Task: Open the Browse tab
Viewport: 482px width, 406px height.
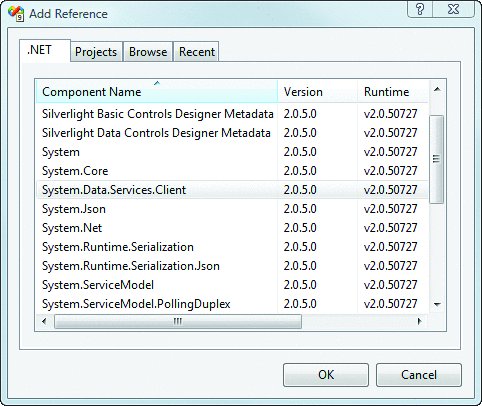Action: coord(148,52)
